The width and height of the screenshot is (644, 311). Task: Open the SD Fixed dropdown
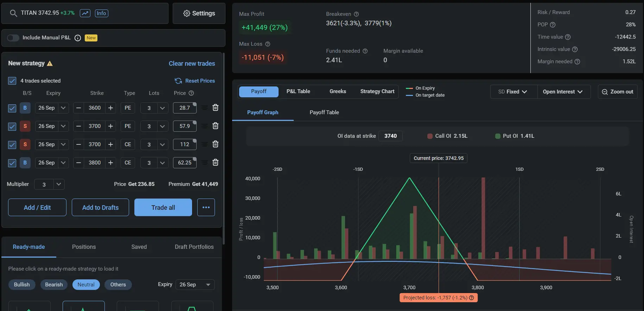pos(513,92)
